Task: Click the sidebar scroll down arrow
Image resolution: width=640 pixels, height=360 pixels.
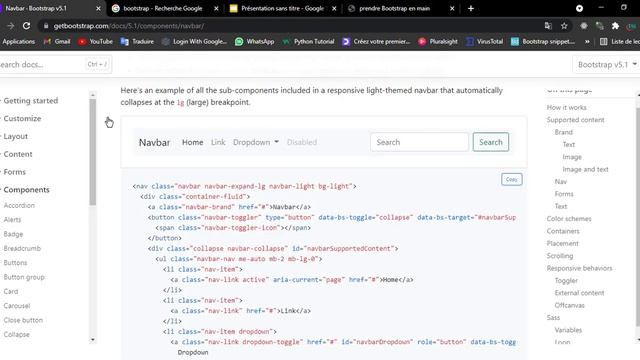Action: point(93,340)
